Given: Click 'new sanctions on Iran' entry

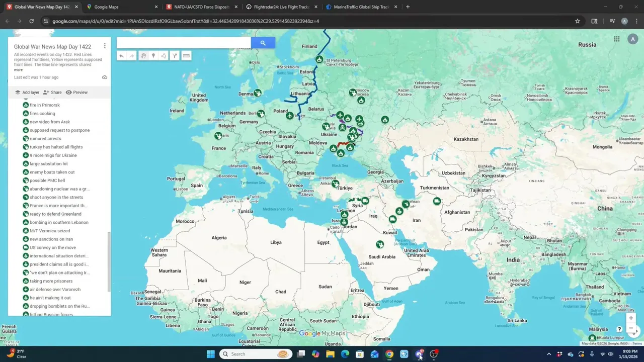Looking at the screenshot, I should click(x=51, y=239).
